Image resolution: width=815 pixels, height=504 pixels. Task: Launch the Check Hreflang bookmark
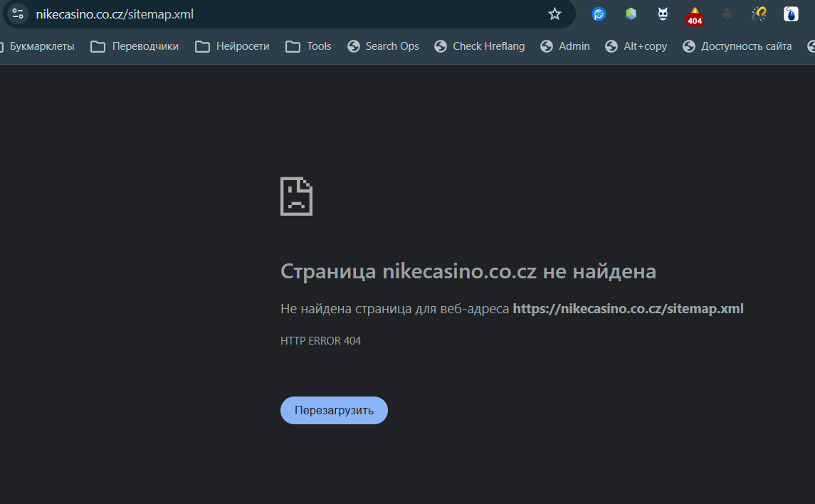[479, 46]
